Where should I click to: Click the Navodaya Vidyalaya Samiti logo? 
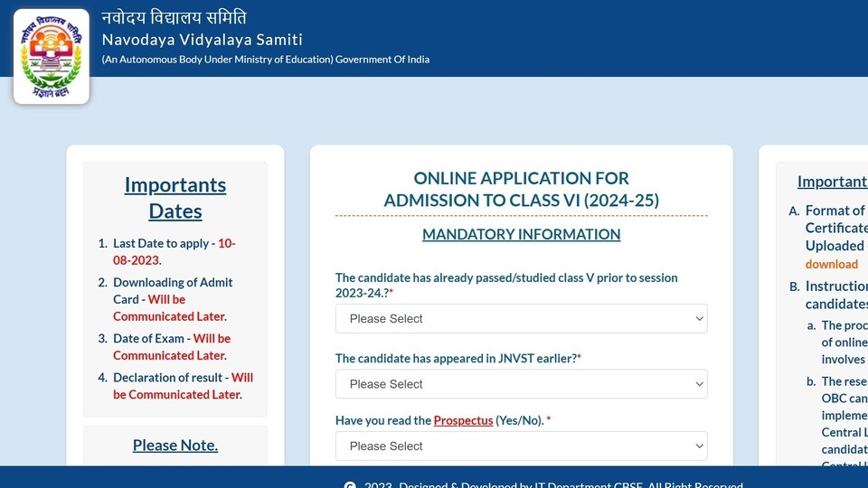pyautogui.click(x=52, y=56)
